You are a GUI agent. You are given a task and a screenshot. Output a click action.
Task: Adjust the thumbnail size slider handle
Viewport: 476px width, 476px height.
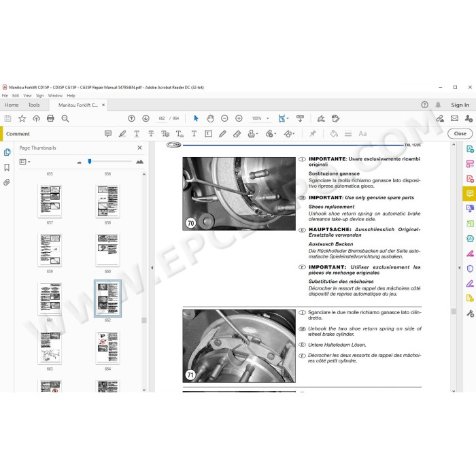90,162
